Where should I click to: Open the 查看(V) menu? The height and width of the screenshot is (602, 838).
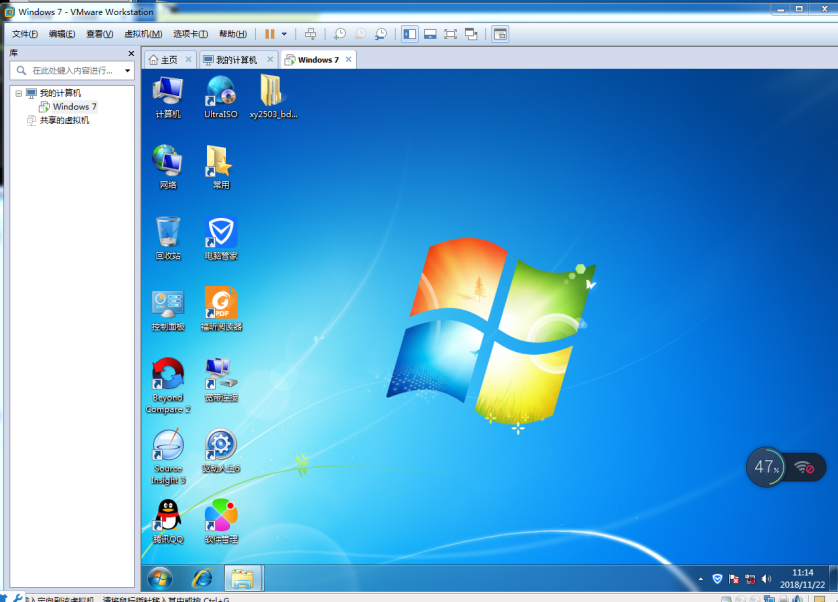coord(99,34)
